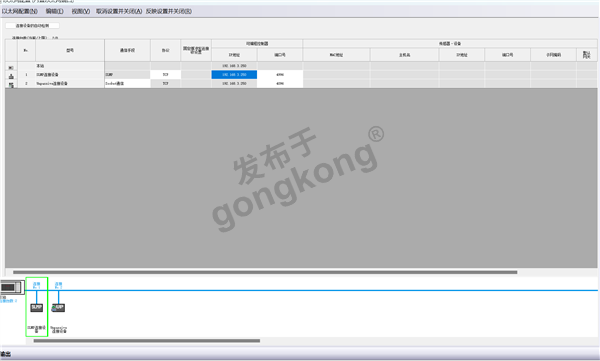Open the Socket communication method cell in row 2
The image size is (600, 361).
(127, 83)
